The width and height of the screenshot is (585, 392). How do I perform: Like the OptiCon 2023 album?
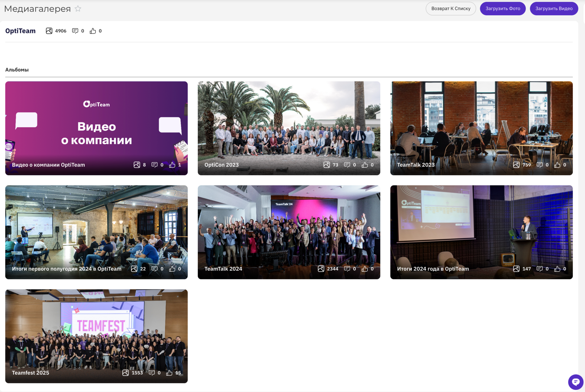tap(365, 165)
